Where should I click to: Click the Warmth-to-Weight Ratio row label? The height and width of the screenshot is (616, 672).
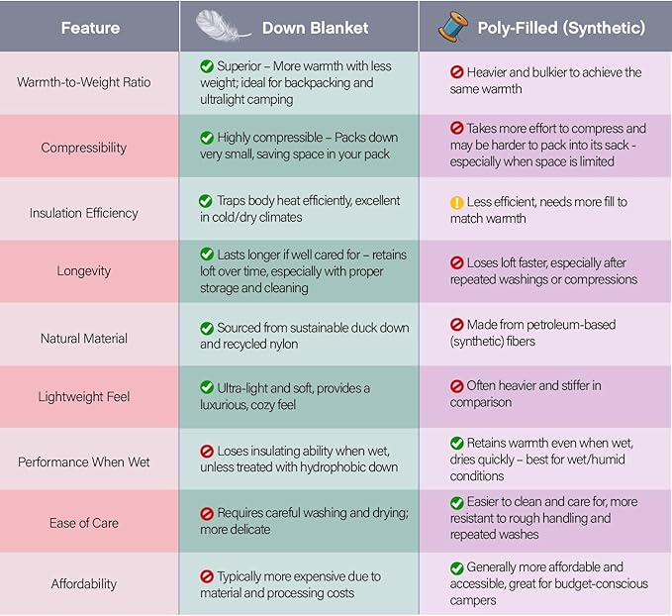click(84, 82)
